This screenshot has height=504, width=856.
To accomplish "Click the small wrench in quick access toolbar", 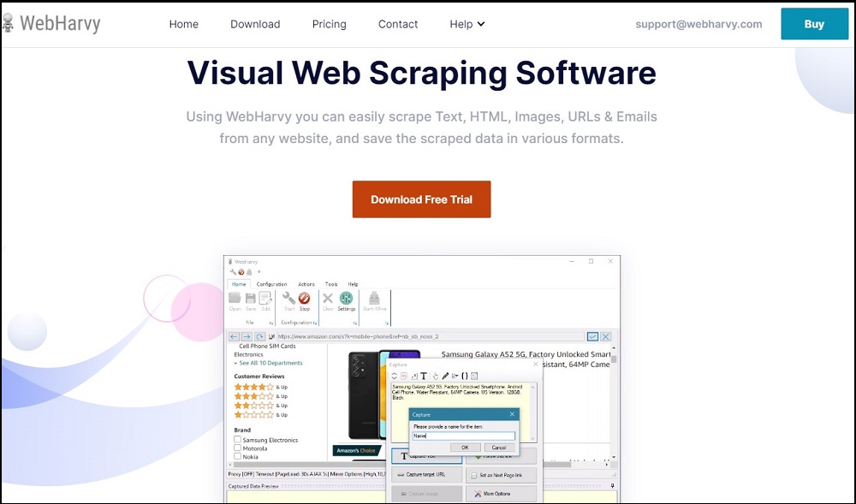I will coord(233,271).
